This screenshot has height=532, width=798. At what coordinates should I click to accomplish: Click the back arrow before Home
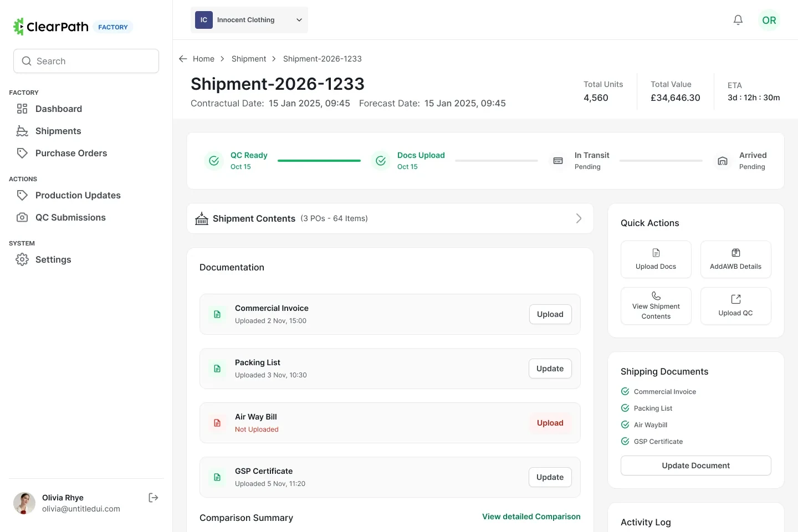[183, 59]
